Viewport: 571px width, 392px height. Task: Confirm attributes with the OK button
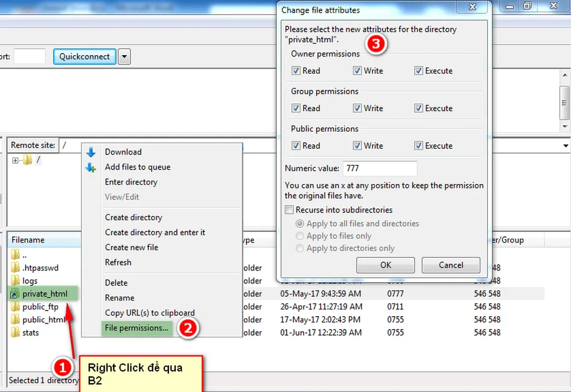coord(385,265)
